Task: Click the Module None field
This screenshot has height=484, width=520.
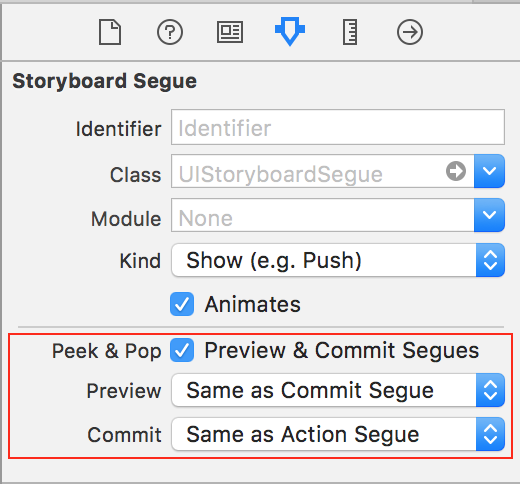Action: 323,215
